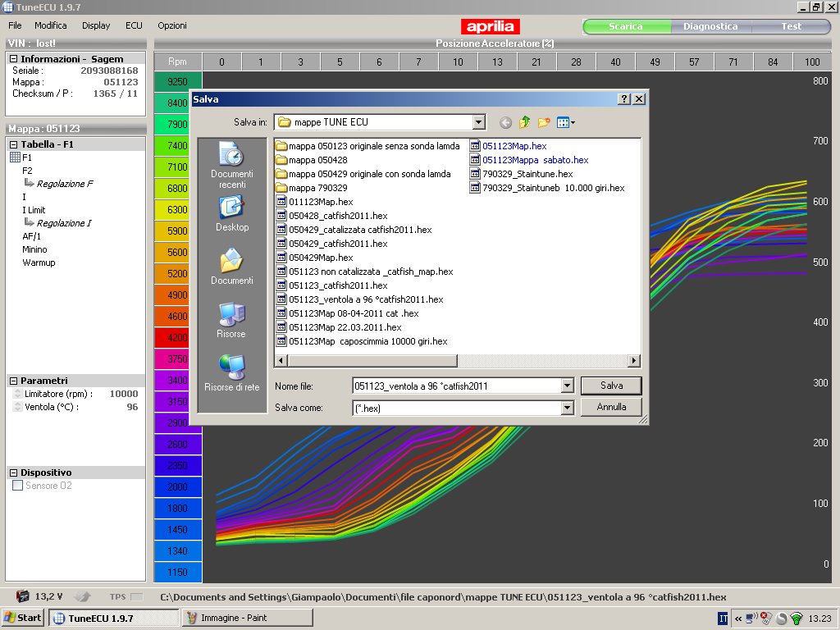
Task: Collapse the Tabella - F1 section
Action: (x=13, y=144)
